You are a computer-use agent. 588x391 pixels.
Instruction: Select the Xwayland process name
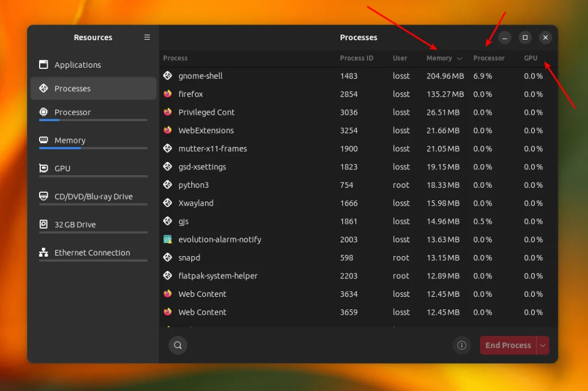tap(196, 203)
